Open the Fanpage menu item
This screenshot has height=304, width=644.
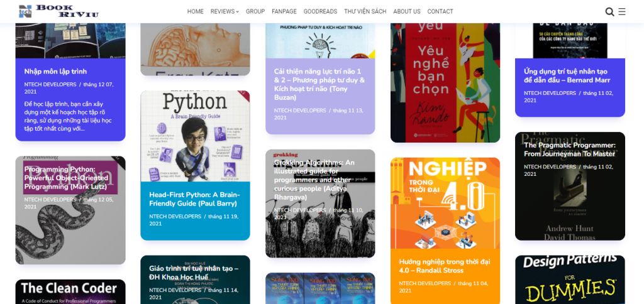(x=284, y=11)
